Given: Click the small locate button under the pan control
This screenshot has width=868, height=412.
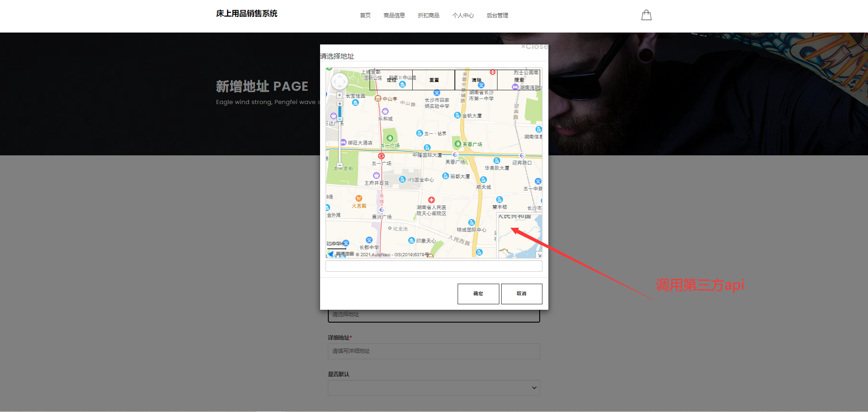Looking at the screenshot, I should (x=339, y=95).
